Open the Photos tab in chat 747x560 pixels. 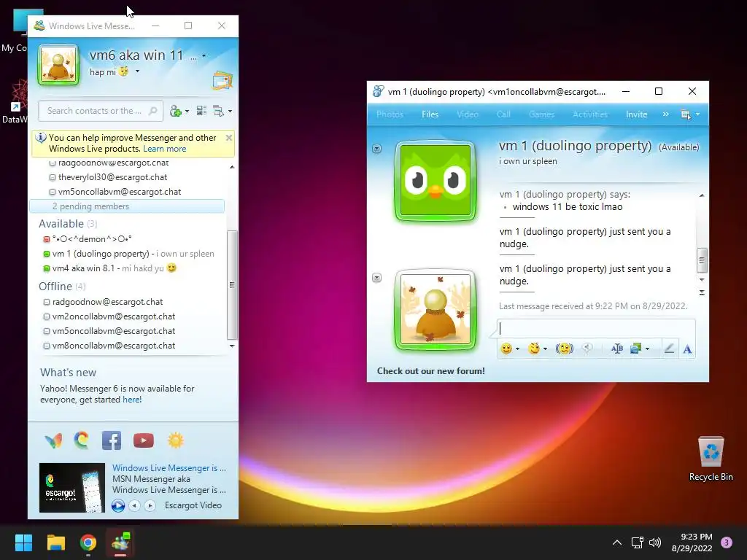(390, 114)
